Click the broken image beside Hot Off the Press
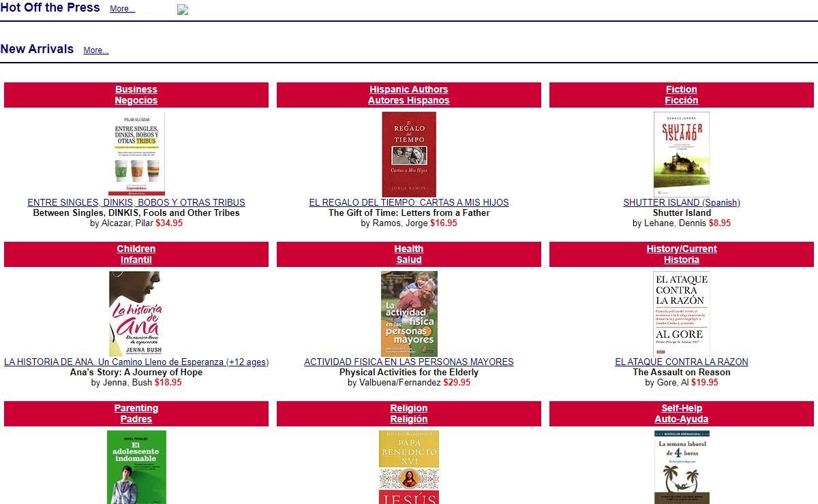This screenshot has height=504, width=818. coord(183,10)
